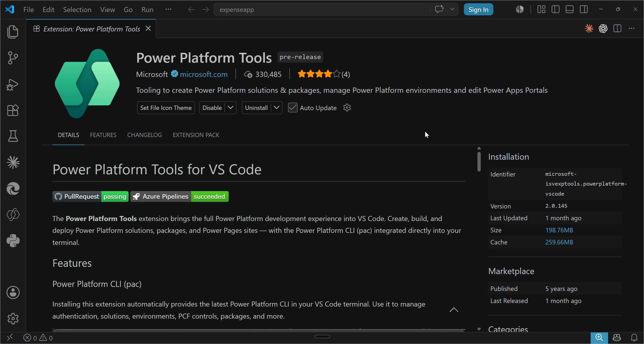Open the extension settings gear next to Auto Update

pyautogui.click(x=347, y=108)
